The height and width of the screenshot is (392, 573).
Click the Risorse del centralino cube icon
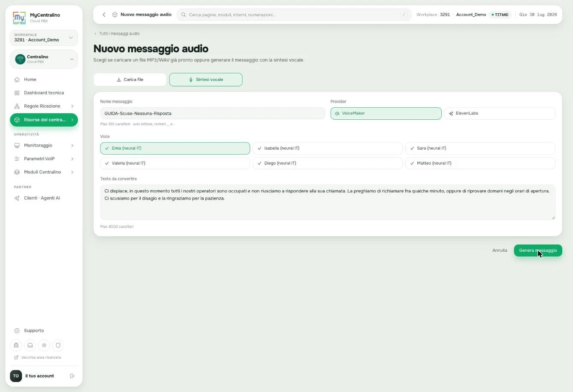[x=17, y=120]
